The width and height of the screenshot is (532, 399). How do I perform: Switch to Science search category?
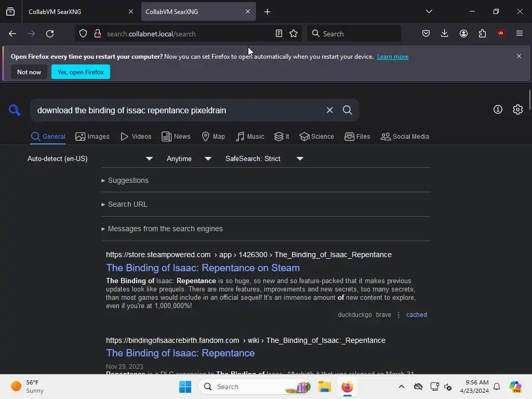(316, 137)
